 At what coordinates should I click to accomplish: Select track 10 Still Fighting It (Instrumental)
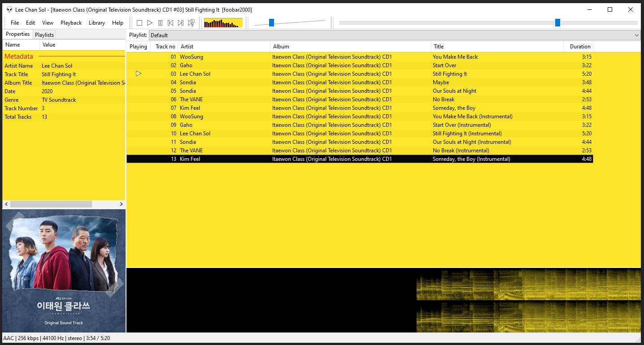pos(360,134)
